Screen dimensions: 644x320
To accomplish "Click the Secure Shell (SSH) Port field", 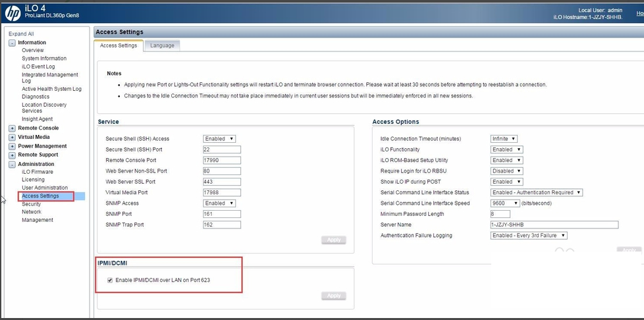I will [x=222, y=149].
